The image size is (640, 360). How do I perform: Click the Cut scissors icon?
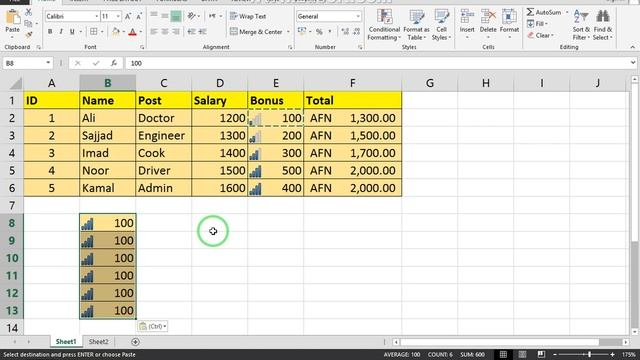click(28, 12)
